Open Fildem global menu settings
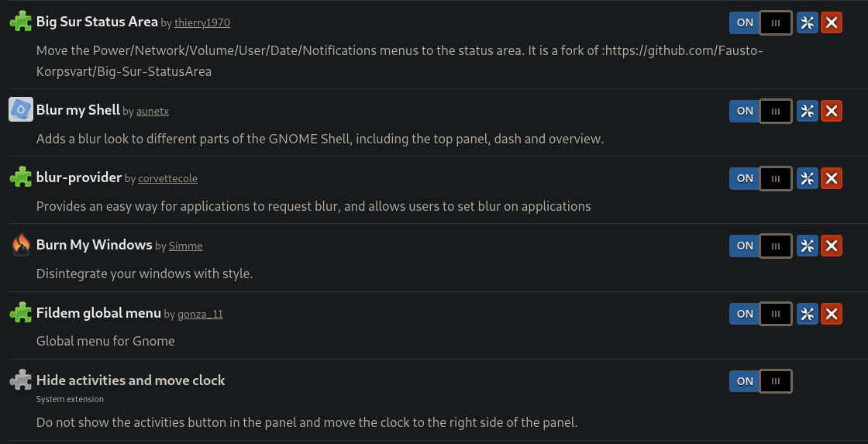 pyautogui.click(x=807, y=314)
